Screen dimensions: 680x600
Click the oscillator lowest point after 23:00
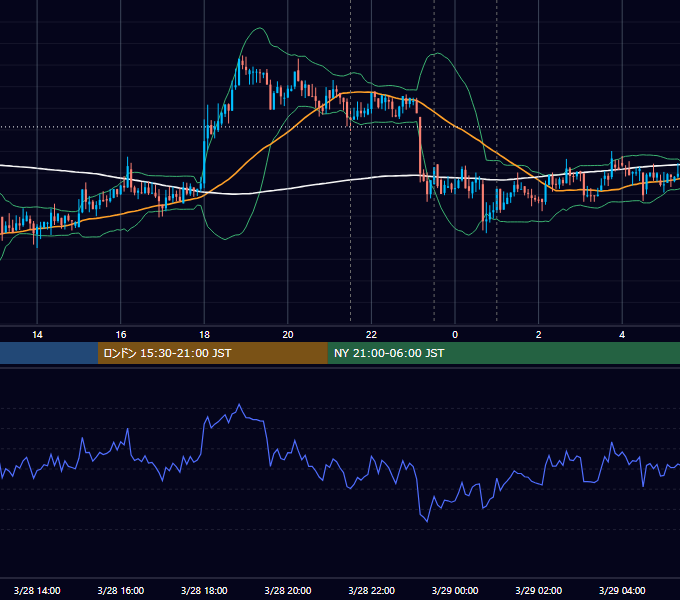(427, 521)
